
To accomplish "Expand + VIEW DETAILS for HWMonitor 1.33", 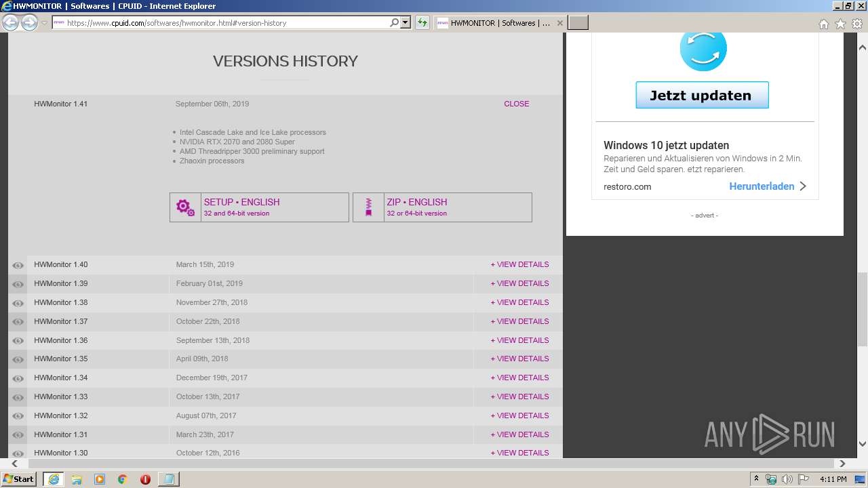I will [519, 396].
